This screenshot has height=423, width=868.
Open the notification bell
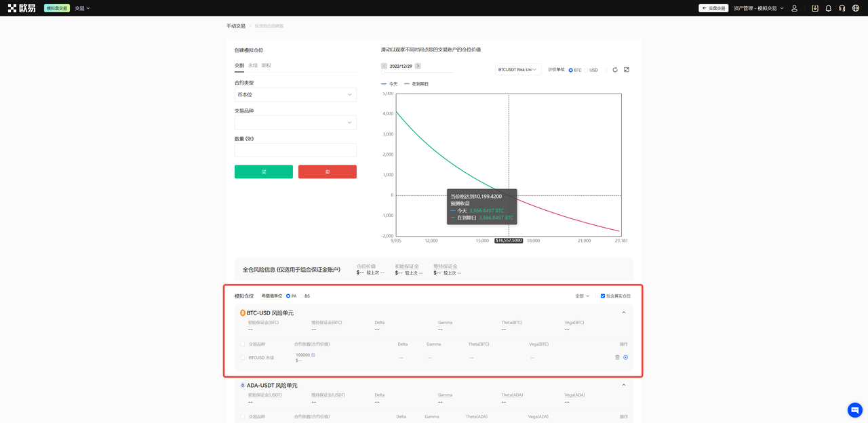coord(828,8)
